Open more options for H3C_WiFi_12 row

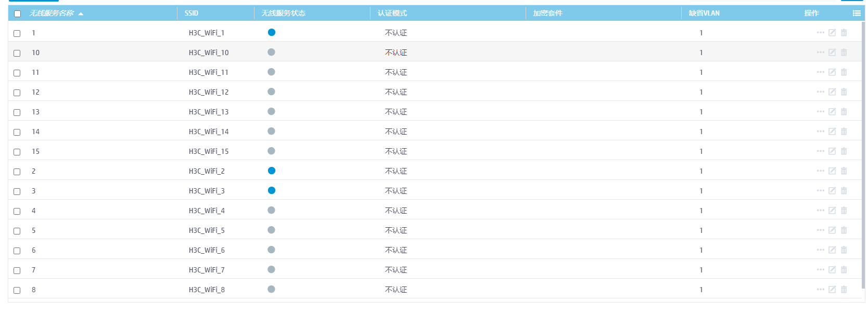(x=821, y=92)
